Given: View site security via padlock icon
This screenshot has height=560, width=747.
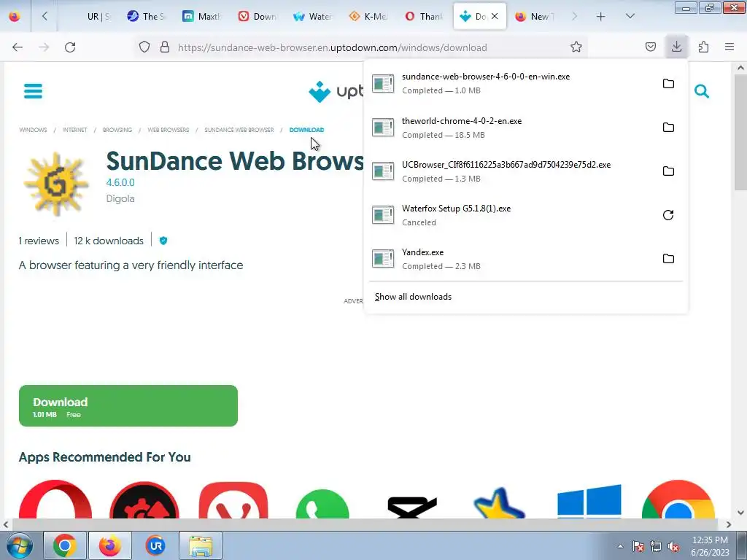Looking at the screenshot, I should tap(165, 47).
